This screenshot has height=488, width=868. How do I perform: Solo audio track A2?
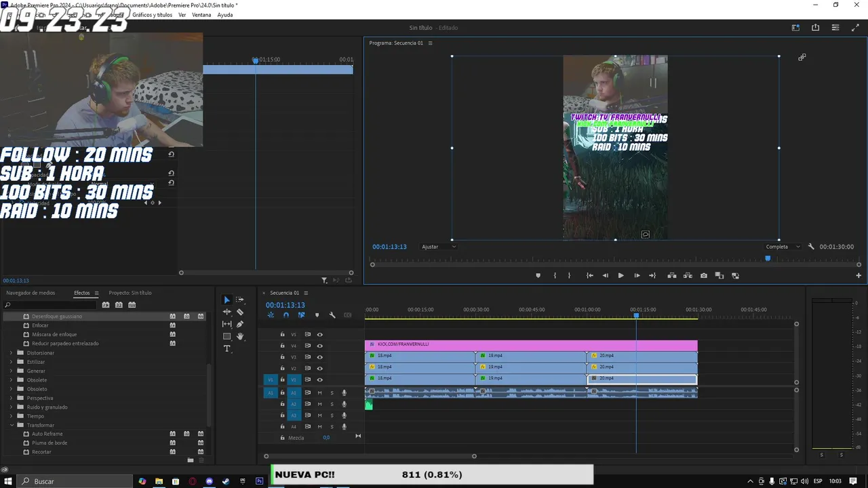[332, 404]
